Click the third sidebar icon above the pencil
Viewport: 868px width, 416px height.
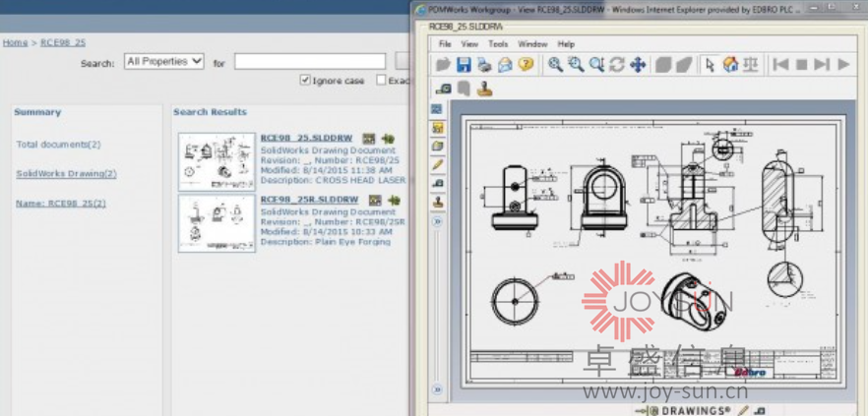pyautogui.click(x=437, y=146)
